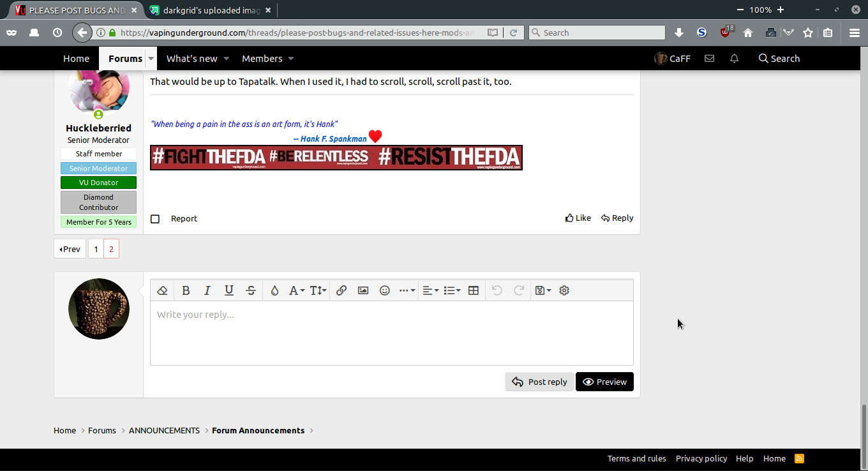Click the Insert link icon
The height and width of the screenshot is (471, 868).
click(341, 290)
